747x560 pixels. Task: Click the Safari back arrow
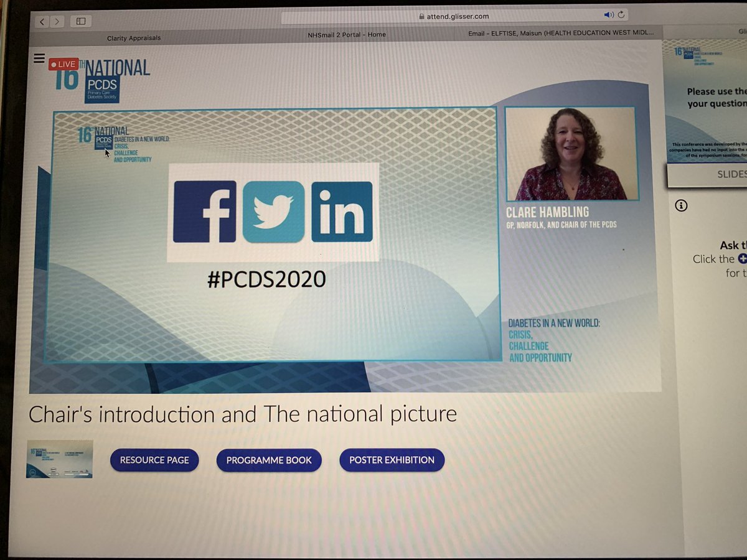[x=42, y=21]
